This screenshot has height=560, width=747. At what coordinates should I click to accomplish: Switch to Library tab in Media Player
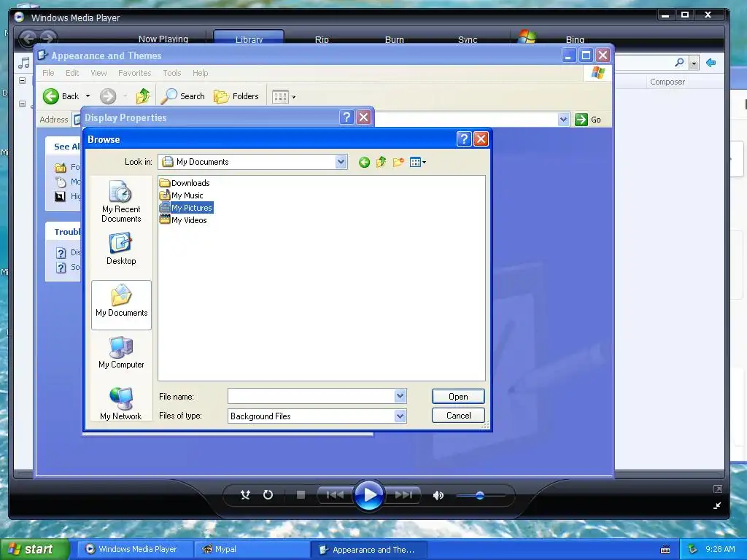click(x=249, y=38)
